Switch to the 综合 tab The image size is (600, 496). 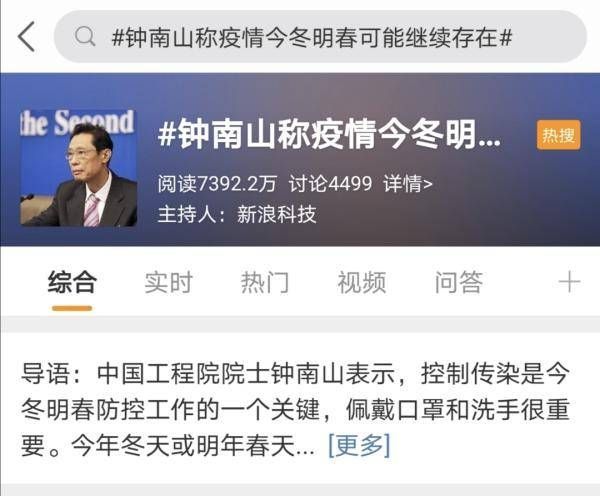tap(72, 282)
